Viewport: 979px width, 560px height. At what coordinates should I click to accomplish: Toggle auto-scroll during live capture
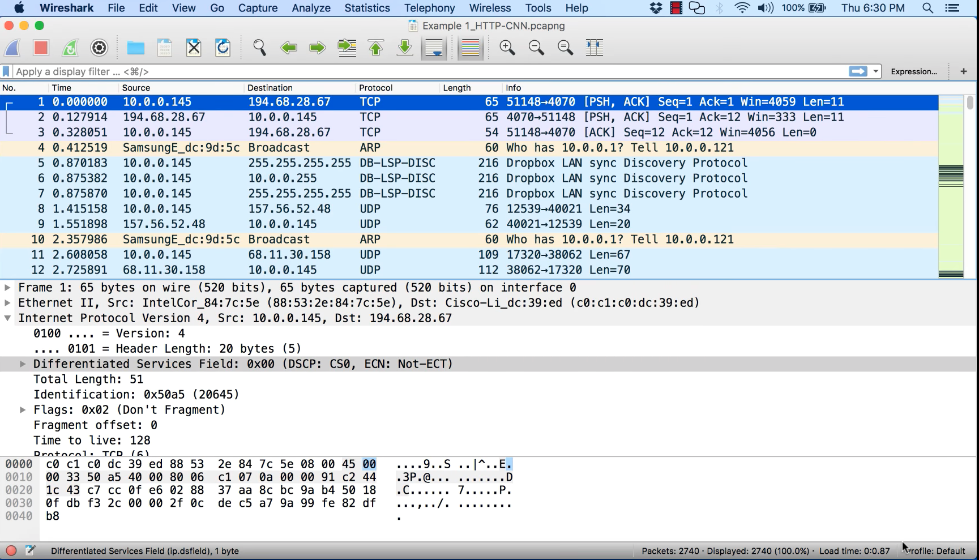pyautogui.click(x=434, y=48)
